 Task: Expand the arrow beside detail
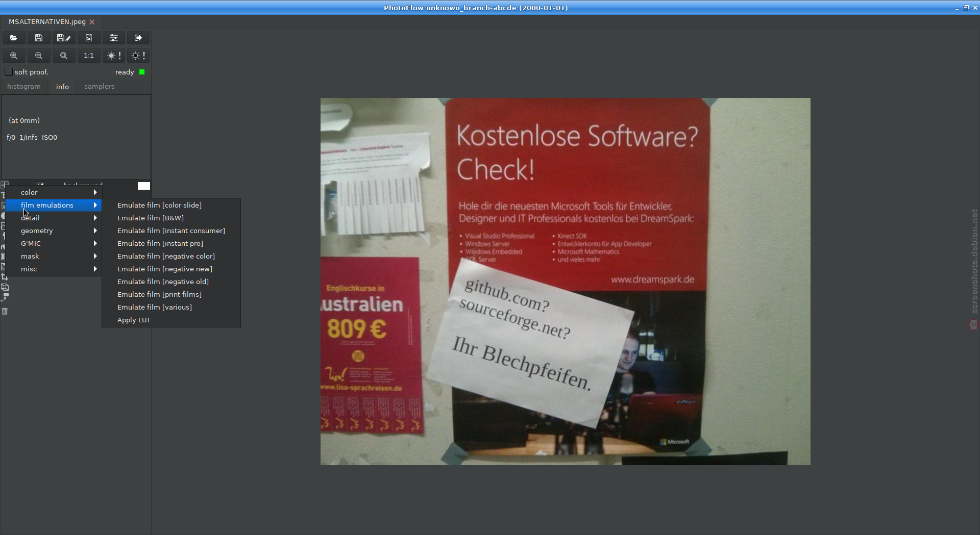coord(95,218)
